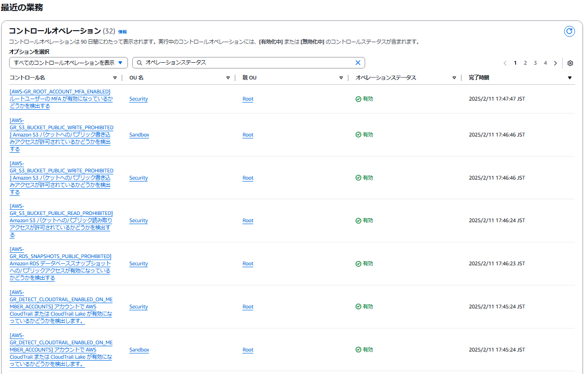
Task: Click the 親 OU column header
Action: (x=249, y=78)
